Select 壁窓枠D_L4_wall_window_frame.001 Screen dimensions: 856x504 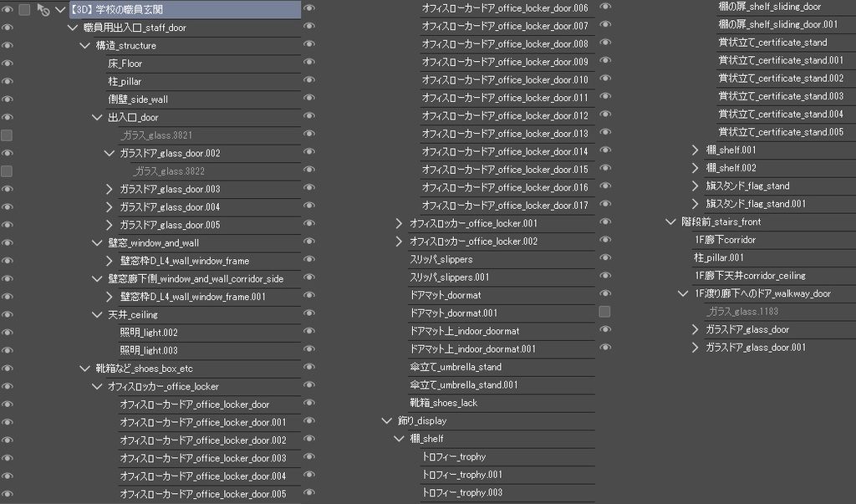click(x=210, y=297)
